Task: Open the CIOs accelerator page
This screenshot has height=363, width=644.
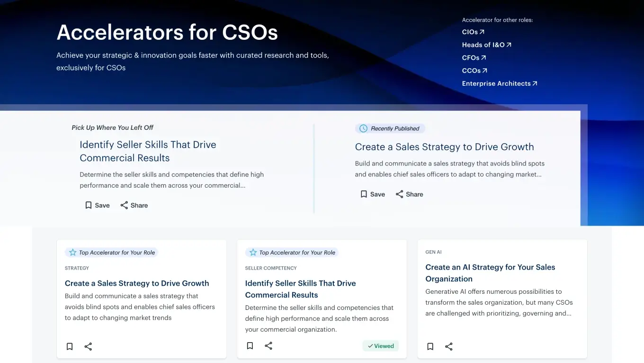Action: click(472, 32)
